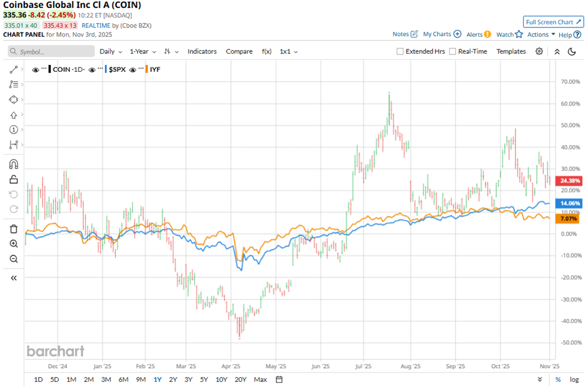Open chart settings gear icon

(x=539, y=51)
